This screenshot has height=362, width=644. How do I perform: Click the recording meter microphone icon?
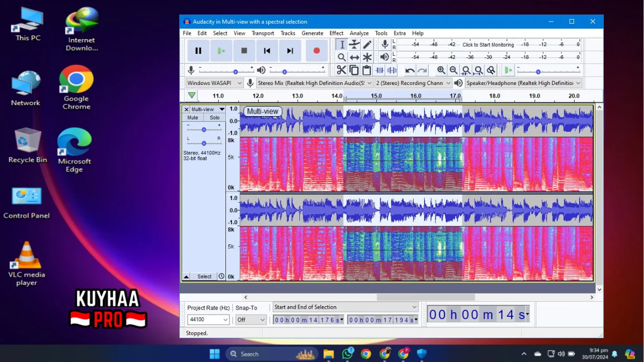tap(385, 45)
